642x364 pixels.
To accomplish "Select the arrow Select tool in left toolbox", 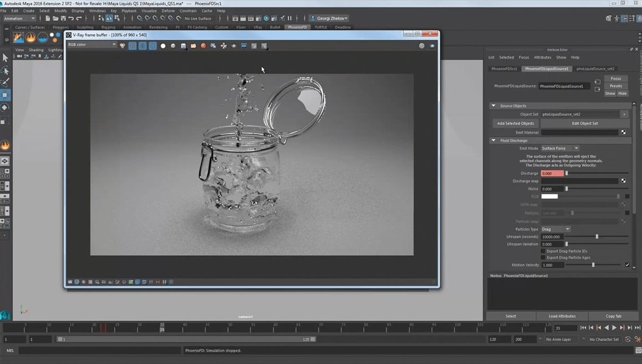I will tap(5, 58).
